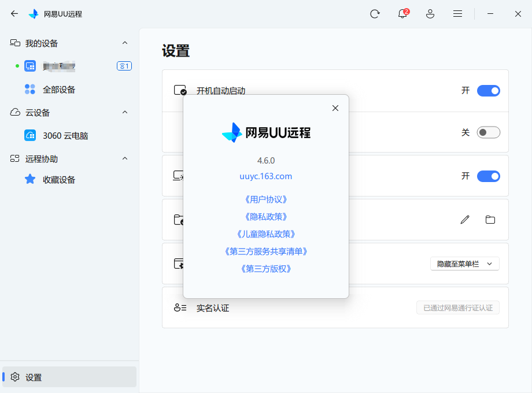Open notifications via the bell icon
Screen dimensions: 532x393
tap(402, 13)
